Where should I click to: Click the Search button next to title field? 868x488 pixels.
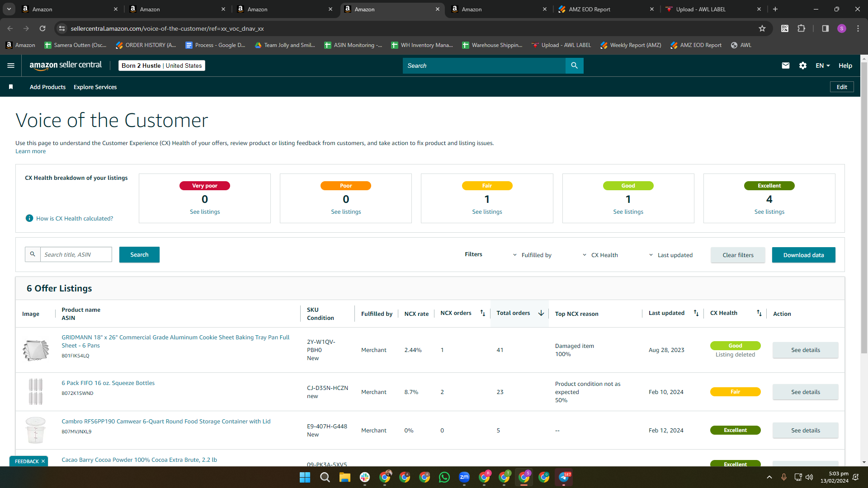point(139,254)
